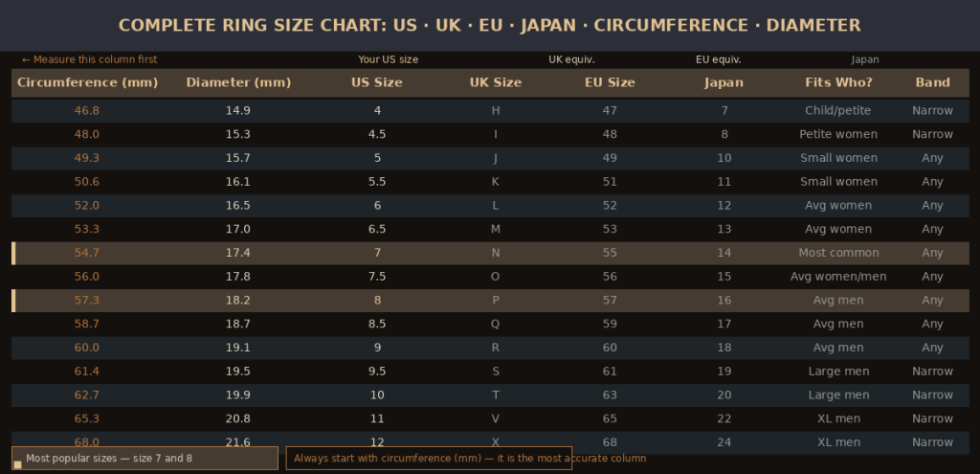Click the 'Petite women' cell
980x474 pixels.
[838, 134]
